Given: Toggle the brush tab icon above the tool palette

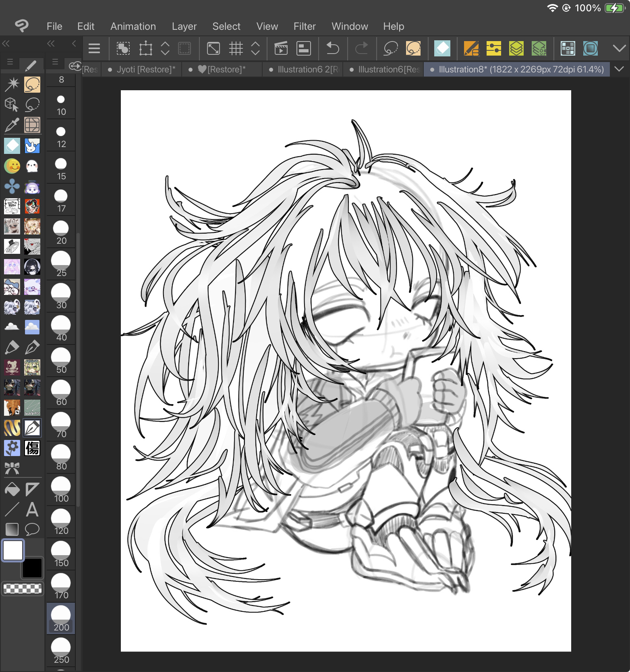Looking at the screenshot, I should [31, 64].
